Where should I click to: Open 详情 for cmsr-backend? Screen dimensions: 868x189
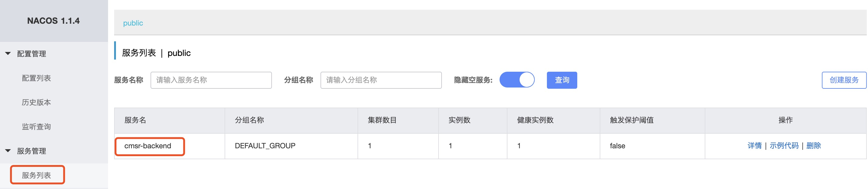[754, 146]
